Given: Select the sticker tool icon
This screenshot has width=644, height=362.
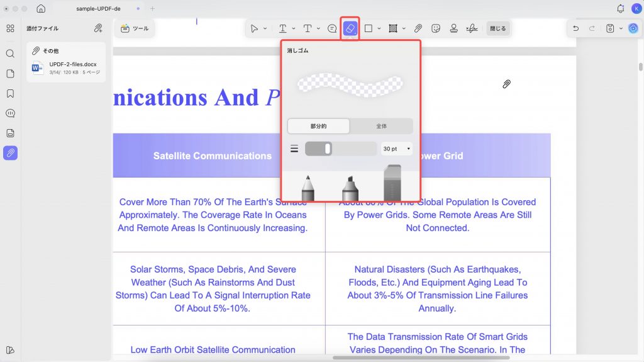Looking at the screenshot, I should [x=436, y=28].
